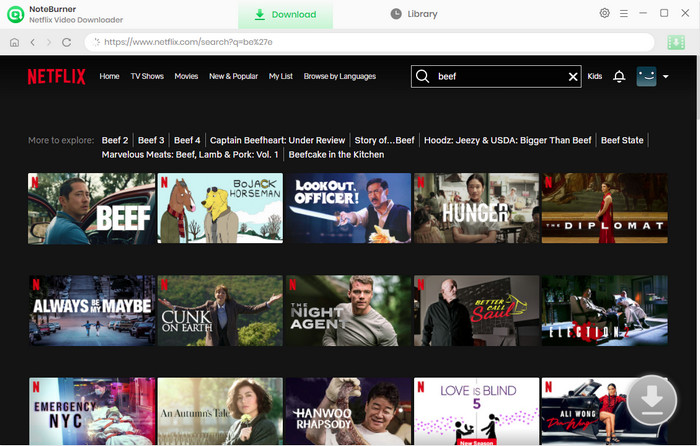Click the NoteBurner app logo icon
The image size is (700, 446).
16,14
